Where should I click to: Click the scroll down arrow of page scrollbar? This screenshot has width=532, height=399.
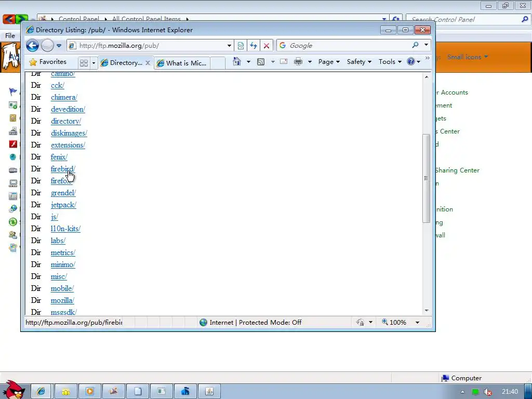click(x=427, y=311)
